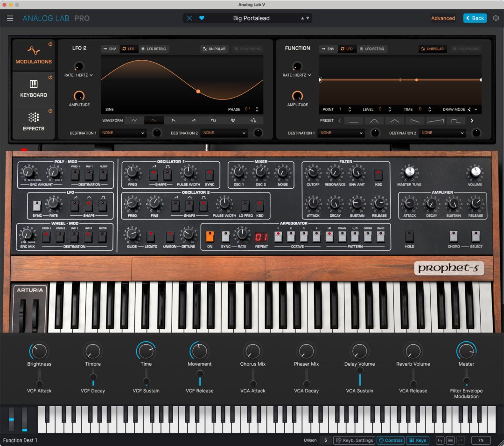504x446 pixels.
Task: Switch to the Effects tab
Action: (34, 122)
